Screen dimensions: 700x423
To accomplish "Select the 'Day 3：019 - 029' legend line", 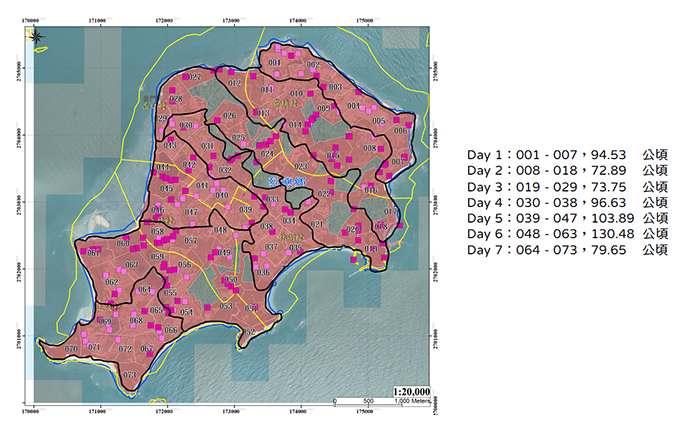I will point(567,187).
